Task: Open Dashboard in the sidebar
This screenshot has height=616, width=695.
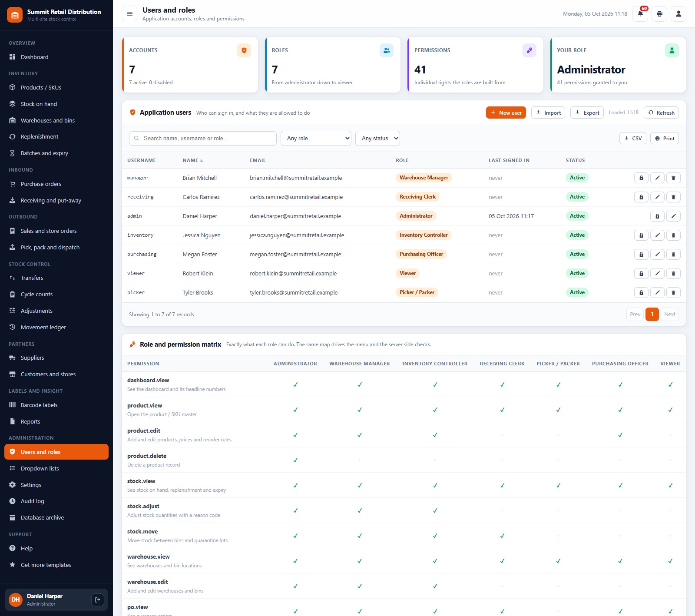Action: [x=56, y=57]
